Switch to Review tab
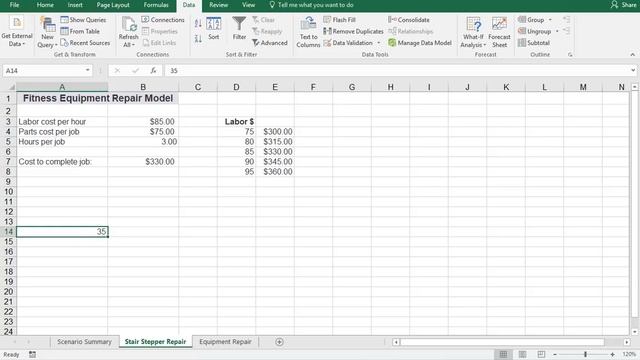Image resolution: width=640 pixels, height=360 pixels. click(x=218, y=5)
